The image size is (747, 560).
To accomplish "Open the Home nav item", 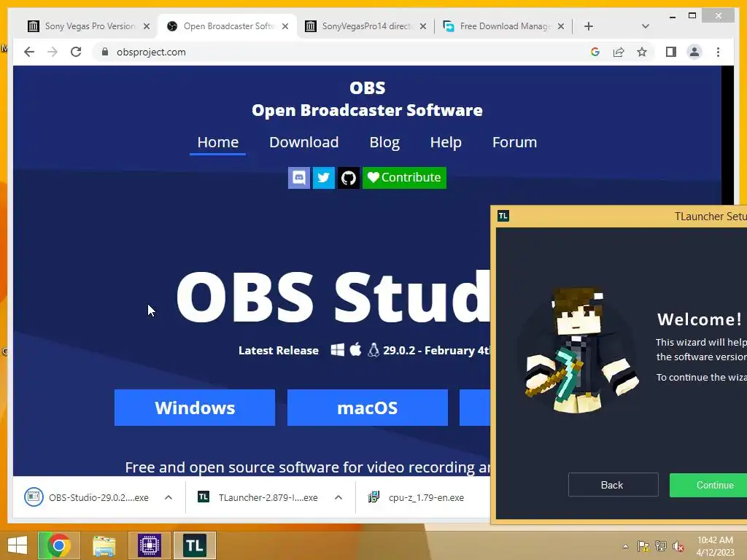I will point(217,142).
